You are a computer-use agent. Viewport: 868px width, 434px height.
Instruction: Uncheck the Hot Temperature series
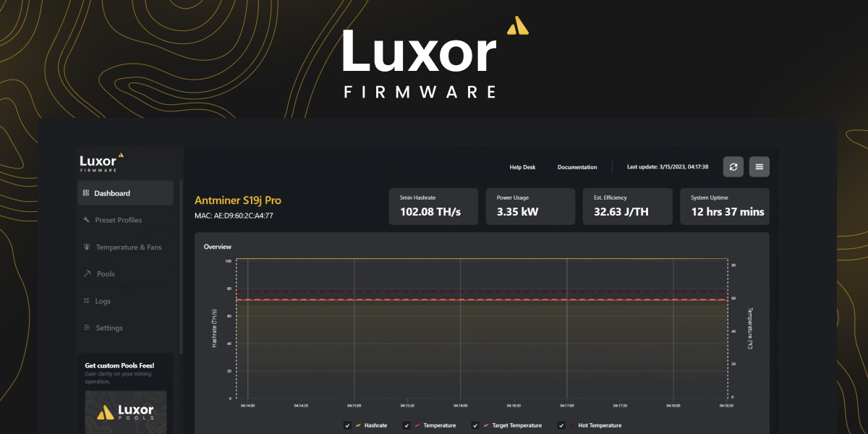(x=561, y=425)
